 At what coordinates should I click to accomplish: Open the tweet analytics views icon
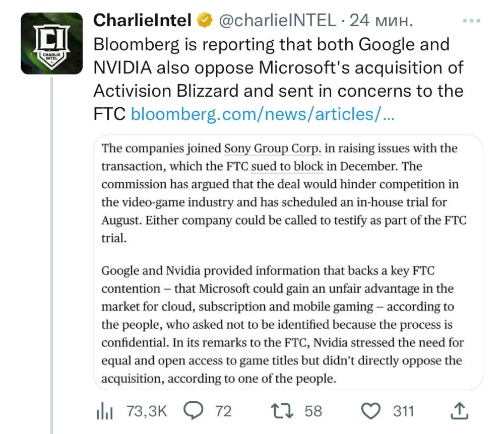pyautogui.click(x=104, y=411)
